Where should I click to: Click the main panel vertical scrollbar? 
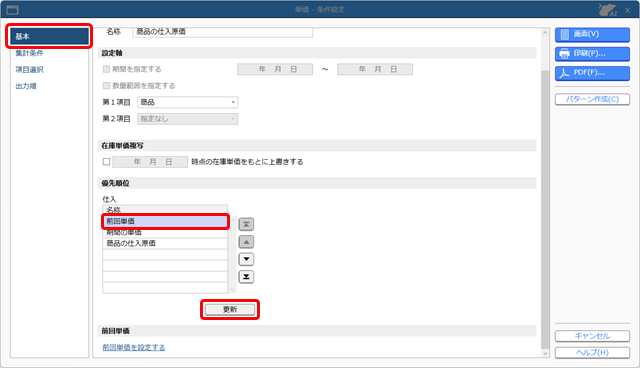pyautogui.click(x=545, y=210)
